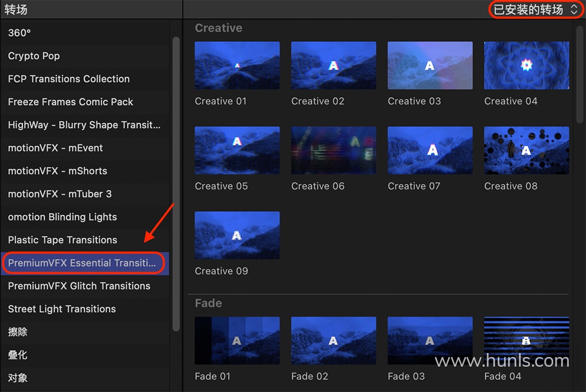Select motionVFX - mTuber 3 category
The width and height of the screenshot is (586, 392).
pos(85,194)
